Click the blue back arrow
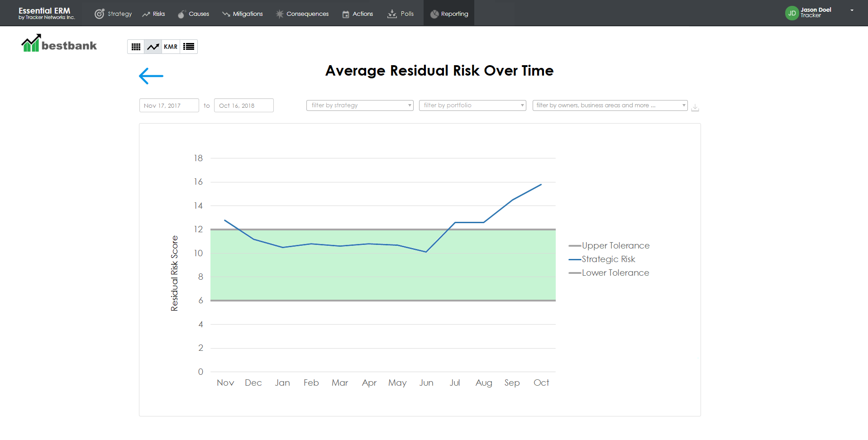 (151, 76)
